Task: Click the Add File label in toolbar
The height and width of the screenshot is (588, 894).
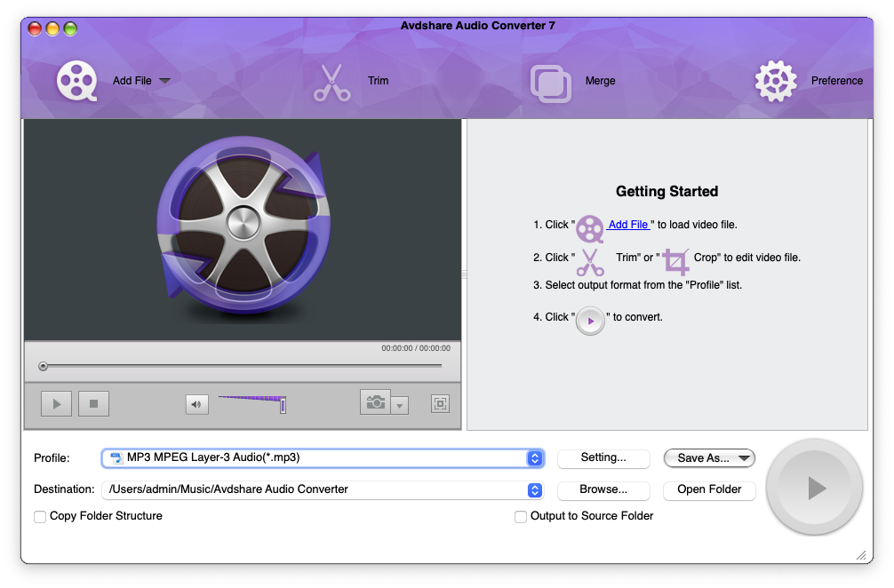Action: click(132, 81)
